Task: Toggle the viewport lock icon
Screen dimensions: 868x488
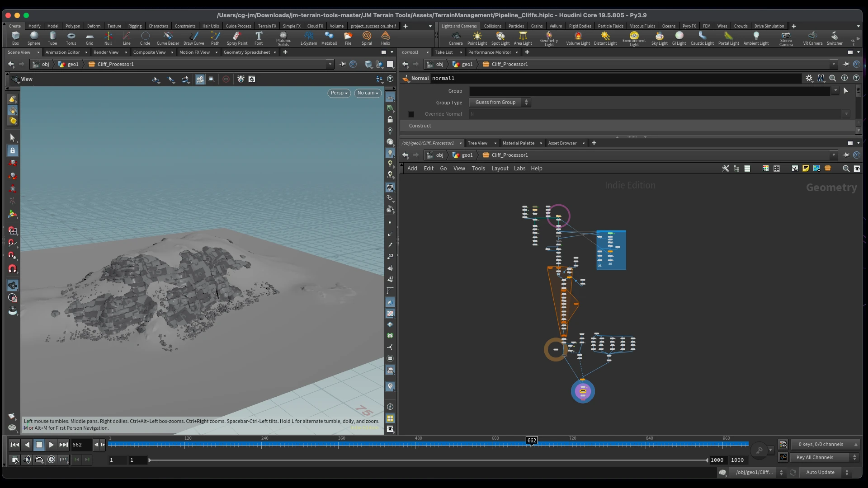Action: pos(390,120)
